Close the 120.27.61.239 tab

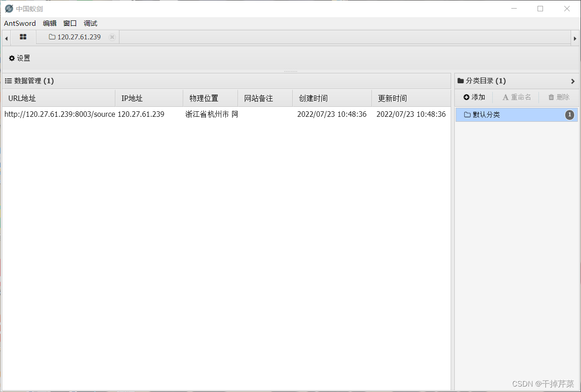(112, 37)
